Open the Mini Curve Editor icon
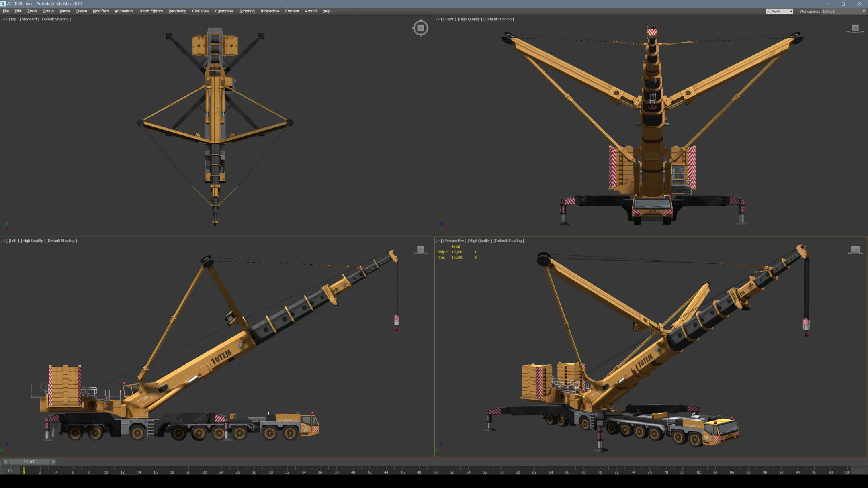The height and width of the screenshot is (488, 868). click(9, 470)
